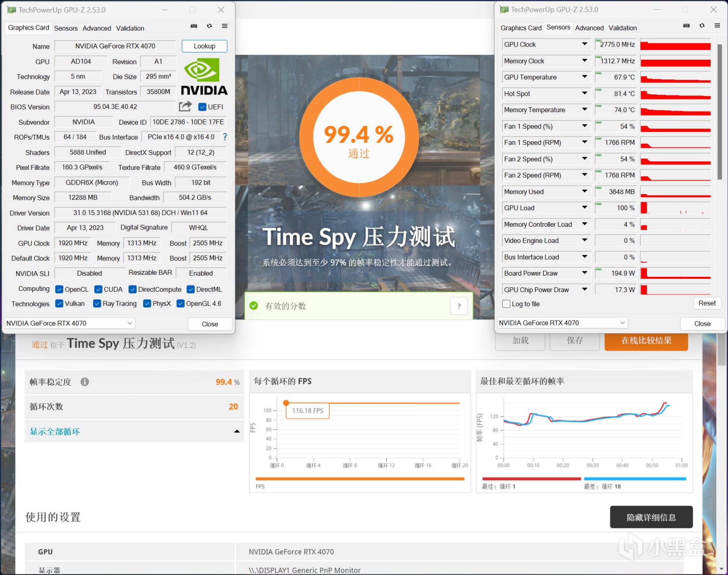728x575 pixels.
Task: Click the Lookup button
Action: point(204,46)
